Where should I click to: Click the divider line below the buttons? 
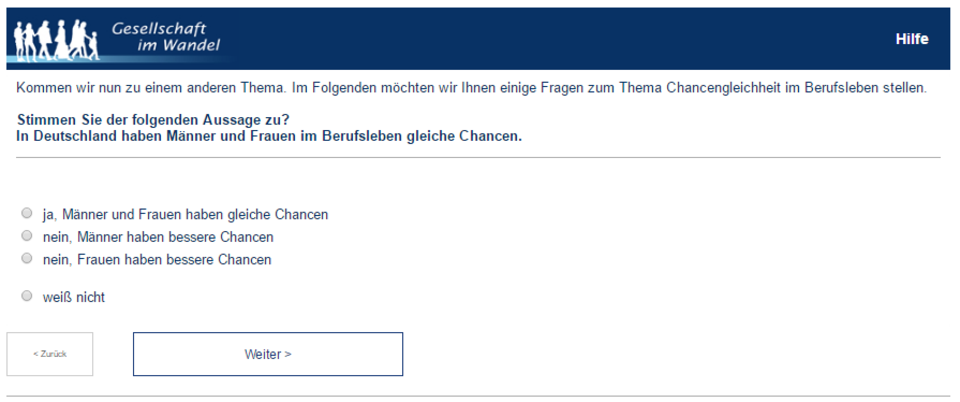[478, 396]
